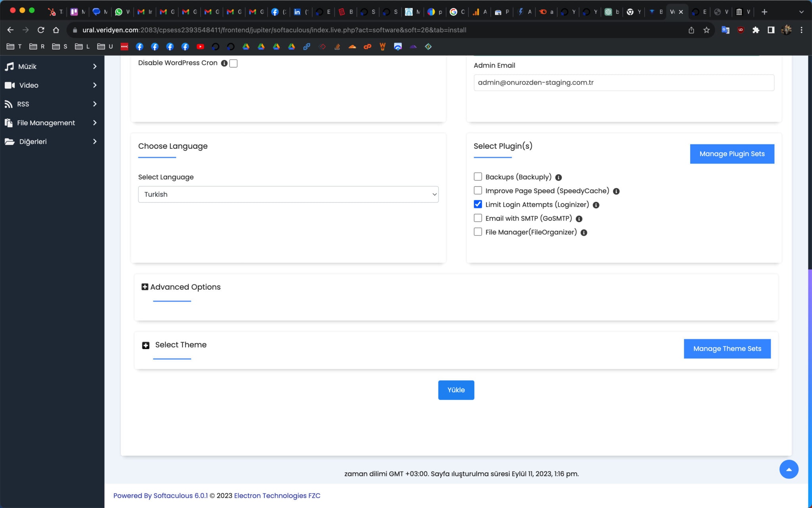Open the Video camera icon in sidebar
The height and width of the screenshot is (508, 812).
tap(10, 85)
